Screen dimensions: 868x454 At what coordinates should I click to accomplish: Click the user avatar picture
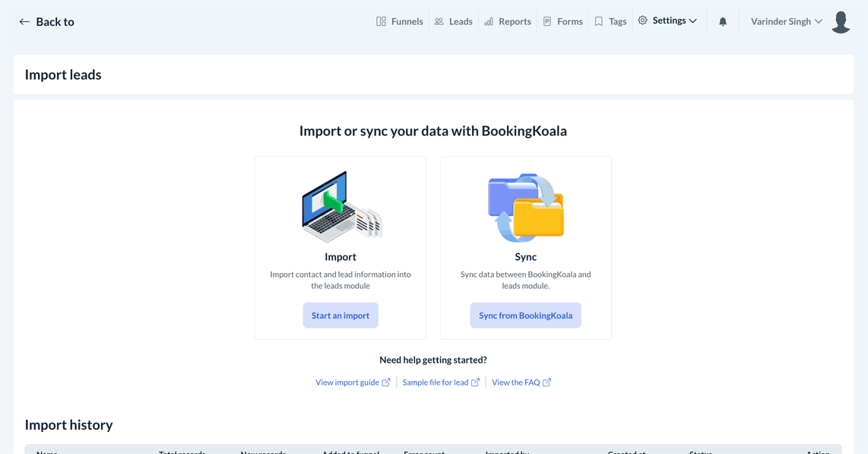click(841, 22)
